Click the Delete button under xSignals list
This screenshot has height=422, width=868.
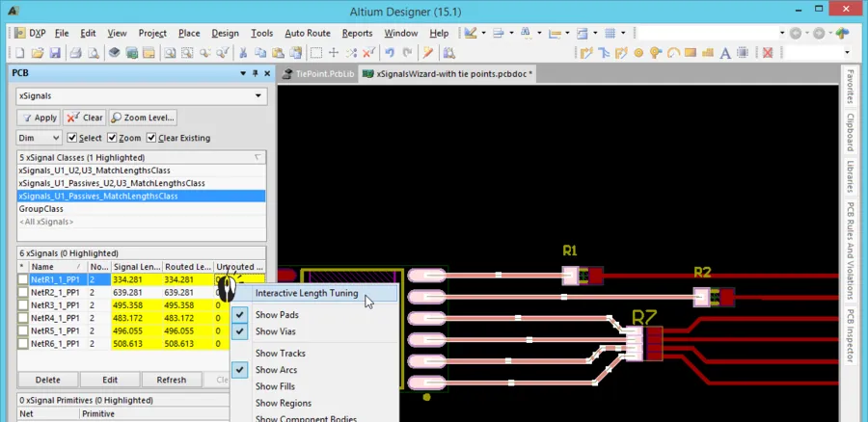(x=47, y=380)
